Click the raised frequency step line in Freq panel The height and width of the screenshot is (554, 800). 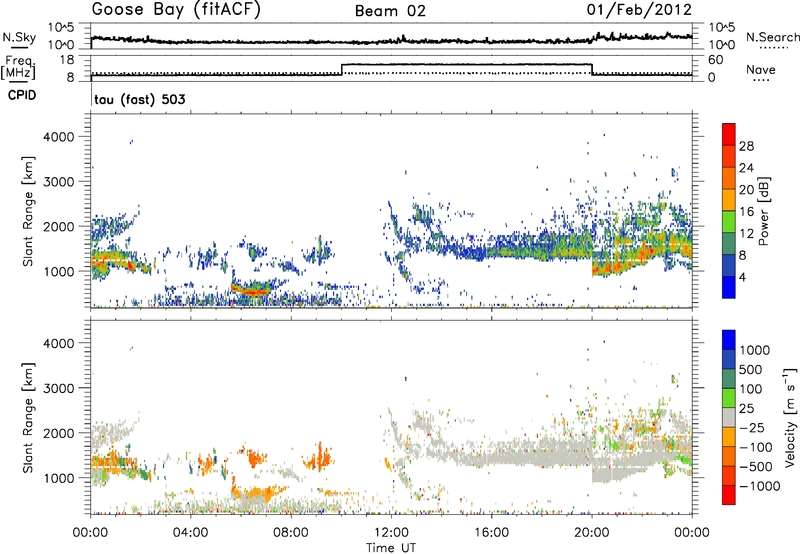coord(467,64)
